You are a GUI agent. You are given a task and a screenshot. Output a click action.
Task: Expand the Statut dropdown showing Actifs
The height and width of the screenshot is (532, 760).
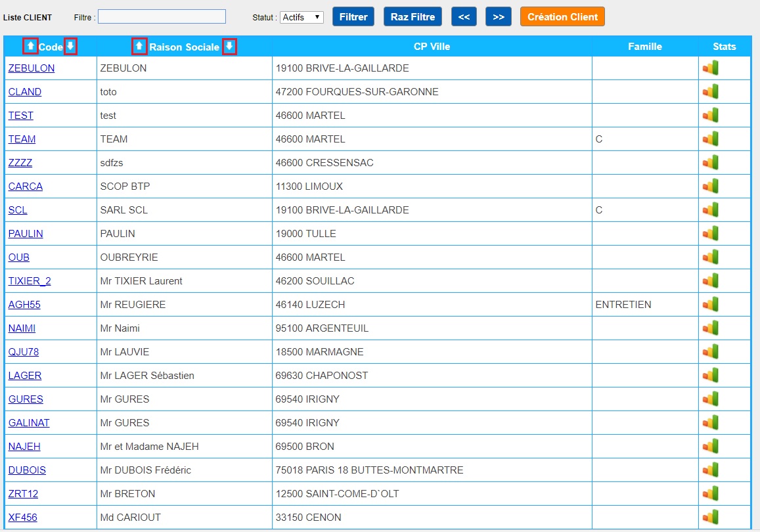click(302, 17)
